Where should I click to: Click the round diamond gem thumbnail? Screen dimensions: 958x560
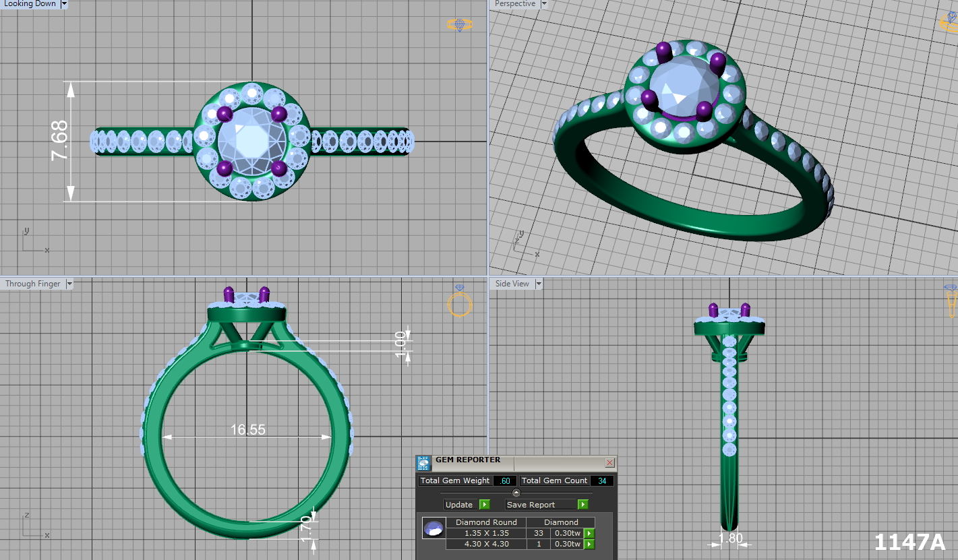[x=433, y=528]
